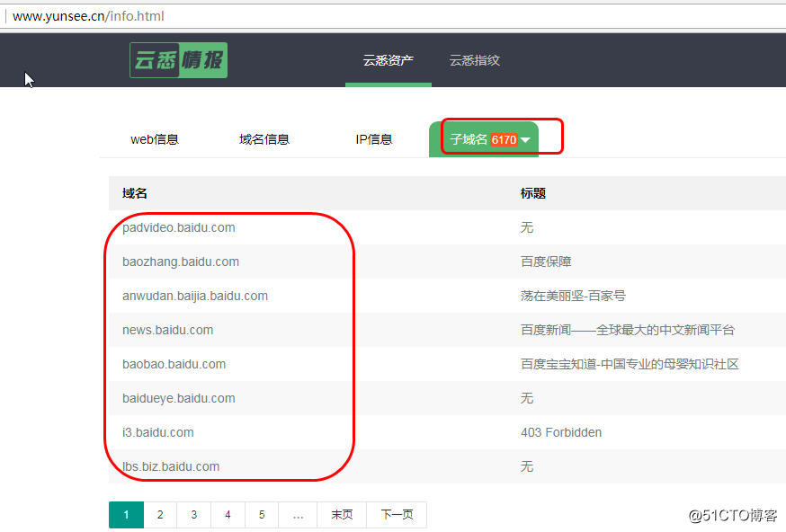
Task: Select the 子域名 tab
Action: coord(484,139)
